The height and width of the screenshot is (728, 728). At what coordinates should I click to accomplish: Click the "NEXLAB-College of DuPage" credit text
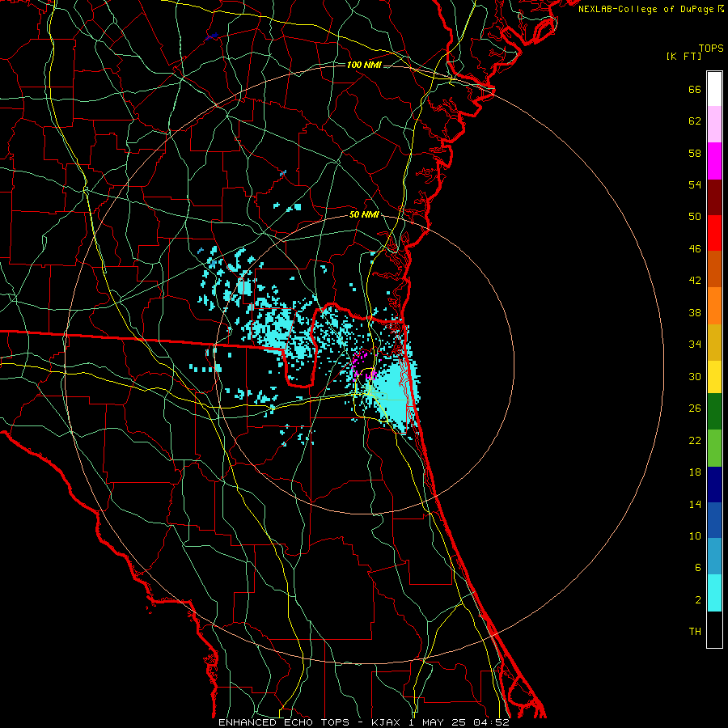pos(646,9)
